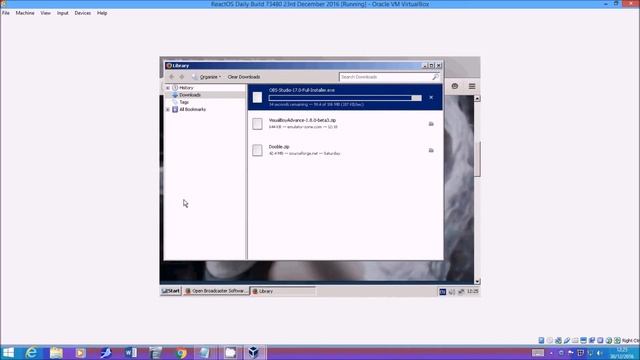This screenshot has width=640, height=360.
Task: Open Microsoft Word from taskbar
Action: pyautogui.click(x=131, y=353)
